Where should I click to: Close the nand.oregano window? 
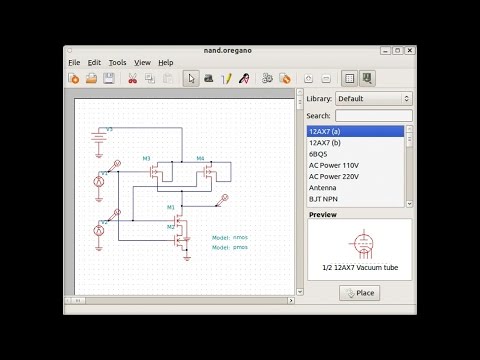point(410,50)
